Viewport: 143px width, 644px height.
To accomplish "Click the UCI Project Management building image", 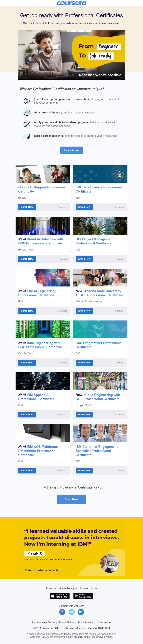I will click(x=100, y=225).
